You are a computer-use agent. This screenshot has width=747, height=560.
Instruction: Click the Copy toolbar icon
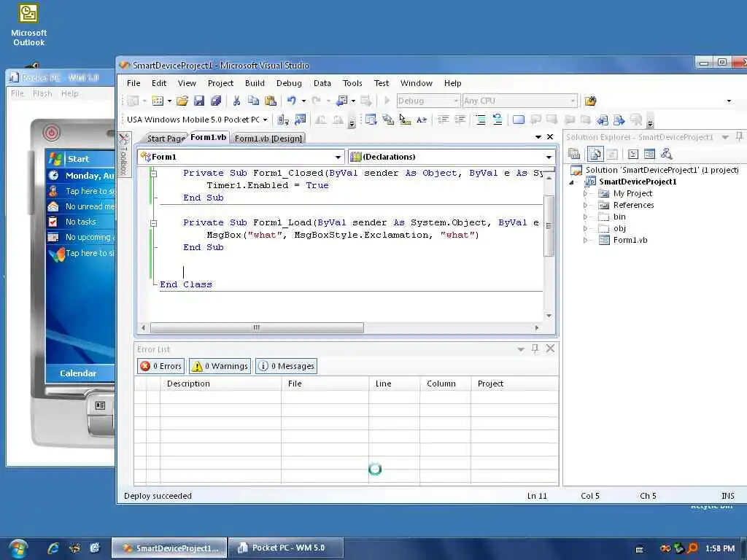pos(253,101)
